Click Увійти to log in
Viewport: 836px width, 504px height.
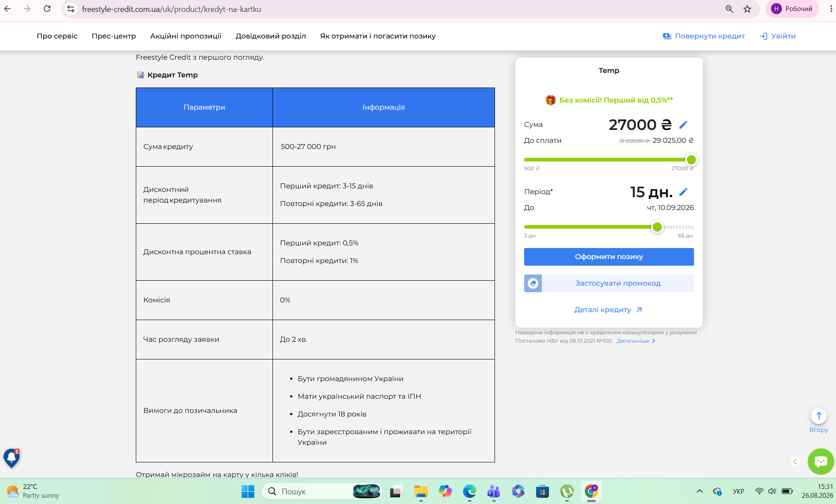[778, 36]
